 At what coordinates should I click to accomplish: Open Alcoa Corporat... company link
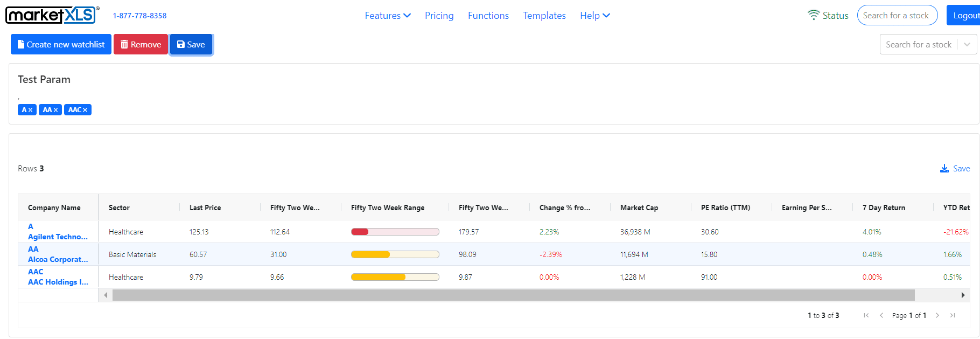(58, 259)
